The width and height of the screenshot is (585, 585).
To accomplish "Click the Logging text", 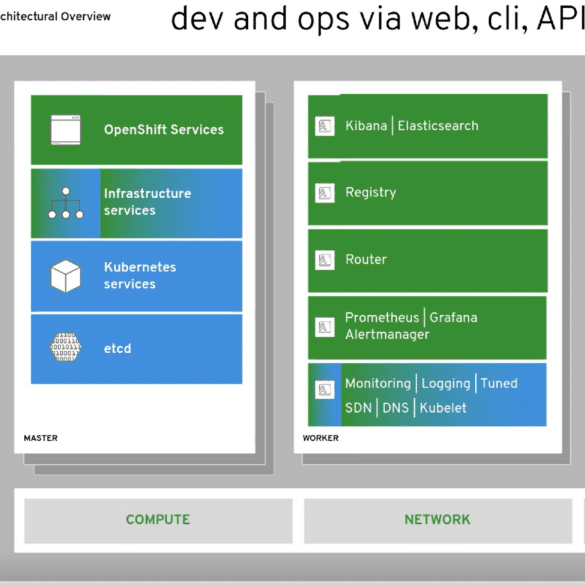I will pyautogui.click(x=446, y=384).
